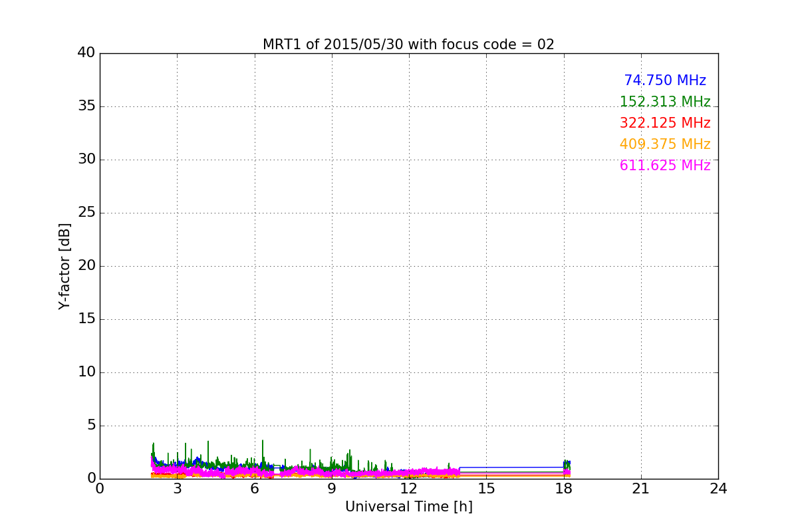Click the y-axis tick label 30
Viewport: 798px width, 532px height.
pyautogui.click(x=86, y=160)
